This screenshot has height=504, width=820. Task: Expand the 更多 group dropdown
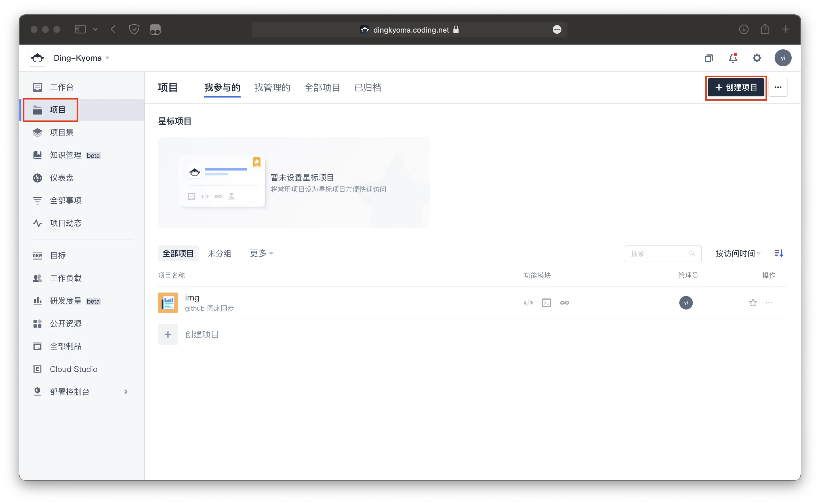261,253
